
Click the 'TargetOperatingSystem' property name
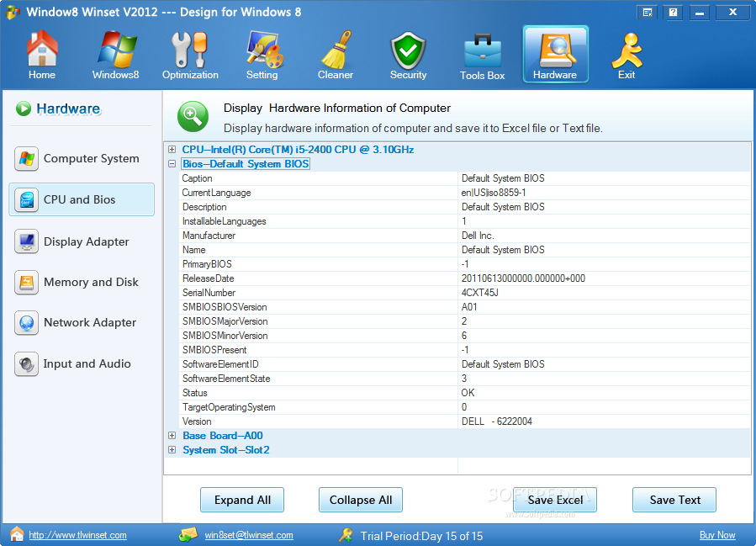click(x=229, y=407)
